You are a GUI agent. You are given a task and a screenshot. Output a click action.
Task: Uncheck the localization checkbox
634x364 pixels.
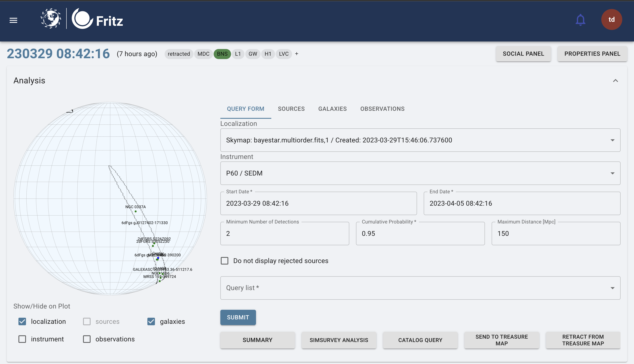(x=22, y=321)
